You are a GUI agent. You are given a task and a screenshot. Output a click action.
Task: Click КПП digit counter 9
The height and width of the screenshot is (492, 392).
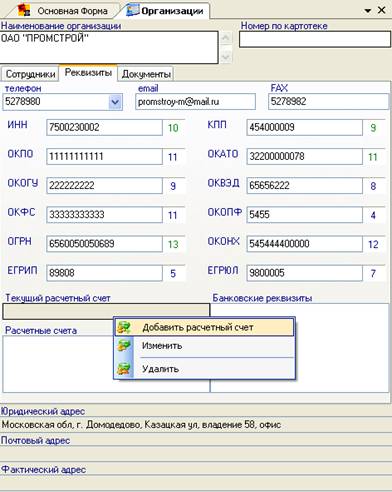coord(373,128)
